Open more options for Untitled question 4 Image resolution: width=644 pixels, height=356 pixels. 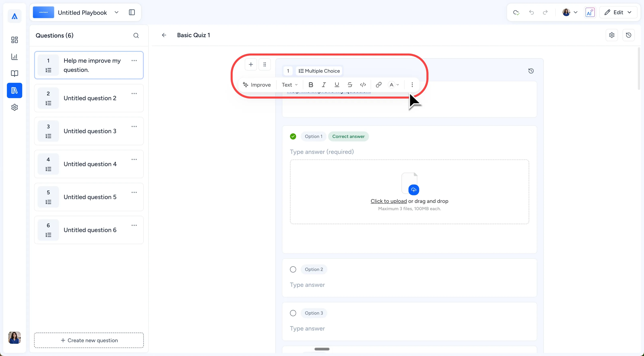point(134,160)
